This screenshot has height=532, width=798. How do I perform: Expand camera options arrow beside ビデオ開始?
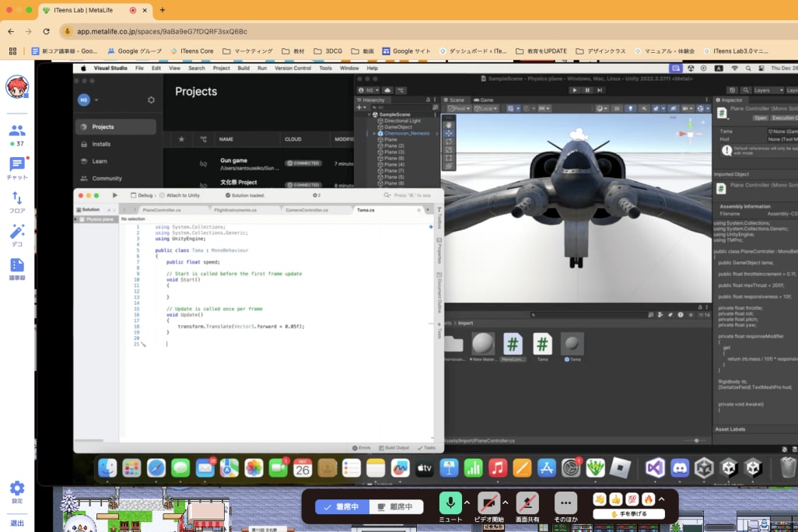pos(506,502)
